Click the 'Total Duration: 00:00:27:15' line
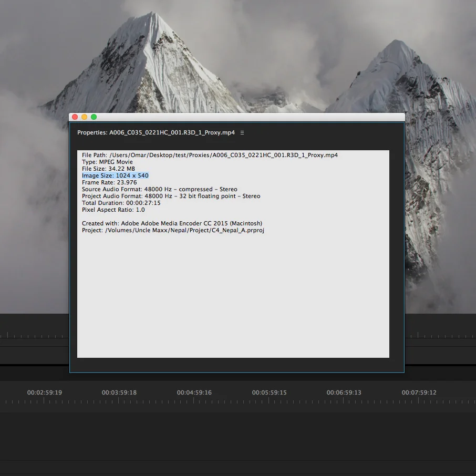476x476 pixels. tap(121, 203)
